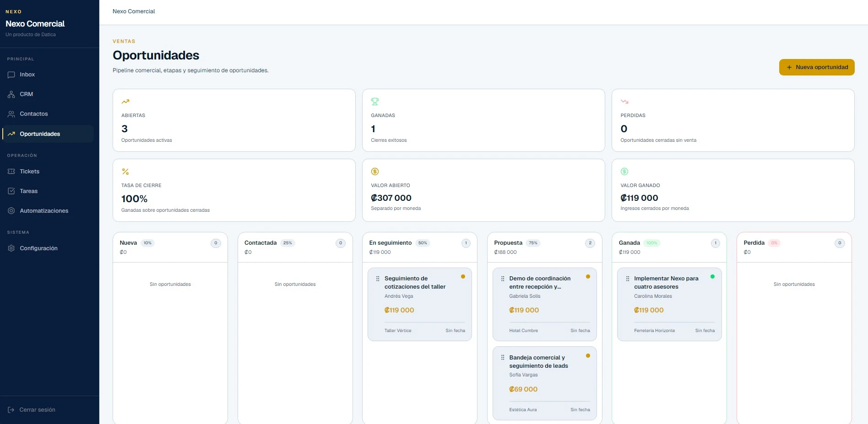Click the percent icon in Tasa de cierre card
Viewport: 868px width, 424px height.
(x=125, y=172)
